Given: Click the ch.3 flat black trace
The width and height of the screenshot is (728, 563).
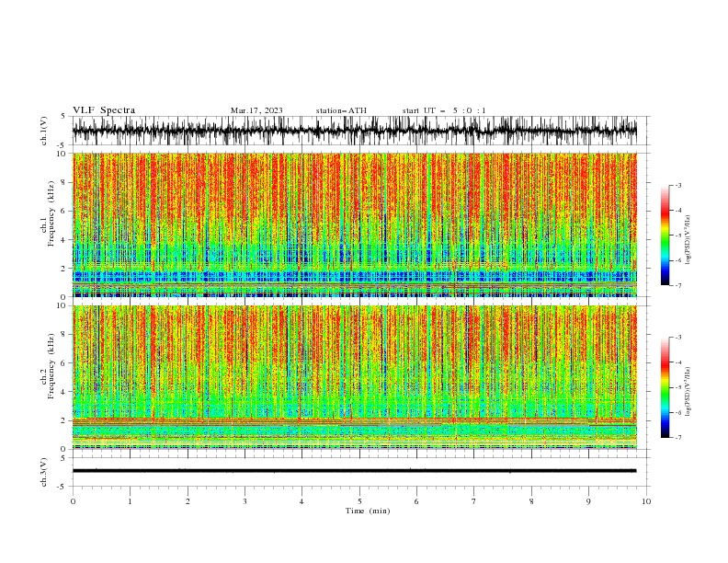Looking at the screenshot, I should tap(355, 471).
